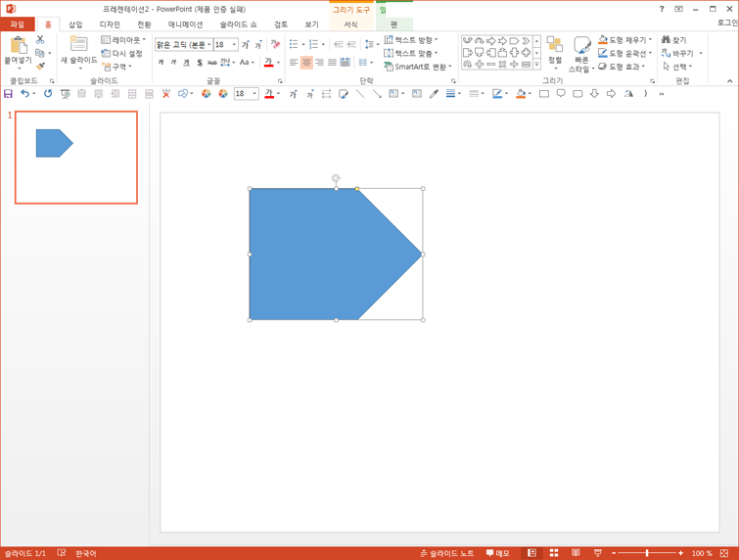Toggle italic formatting in font group

[x=173, y=63]
